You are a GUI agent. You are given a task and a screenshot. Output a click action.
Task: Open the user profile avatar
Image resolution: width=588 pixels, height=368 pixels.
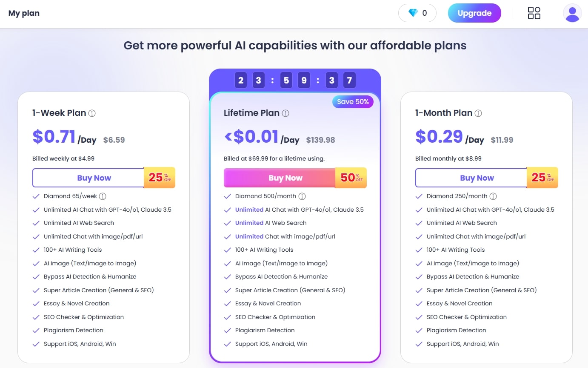point(572,13)
